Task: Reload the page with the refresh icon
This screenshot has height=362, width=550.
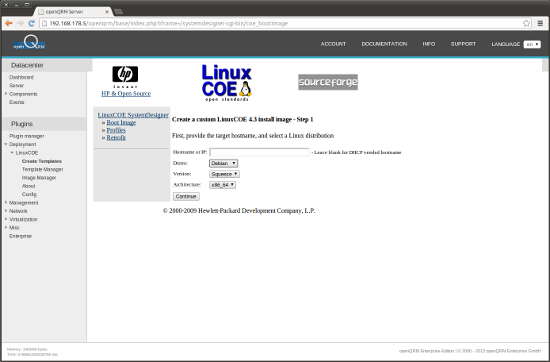Action: pyautogui.click(x=32, y=23)
